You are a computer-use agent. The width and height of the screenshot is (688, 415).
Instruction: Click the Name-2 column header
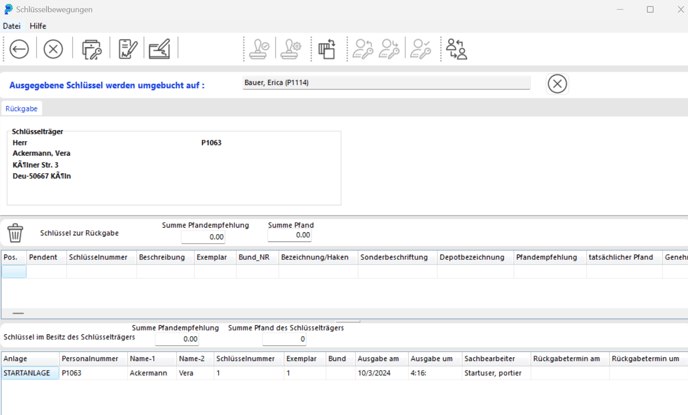[195, 359]
